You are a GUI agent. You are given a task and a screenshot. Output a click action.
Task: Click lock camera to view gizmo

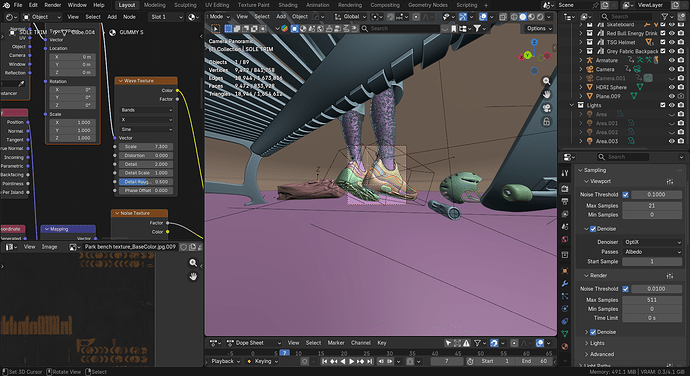pyautogui.click(x=547, y=122)
